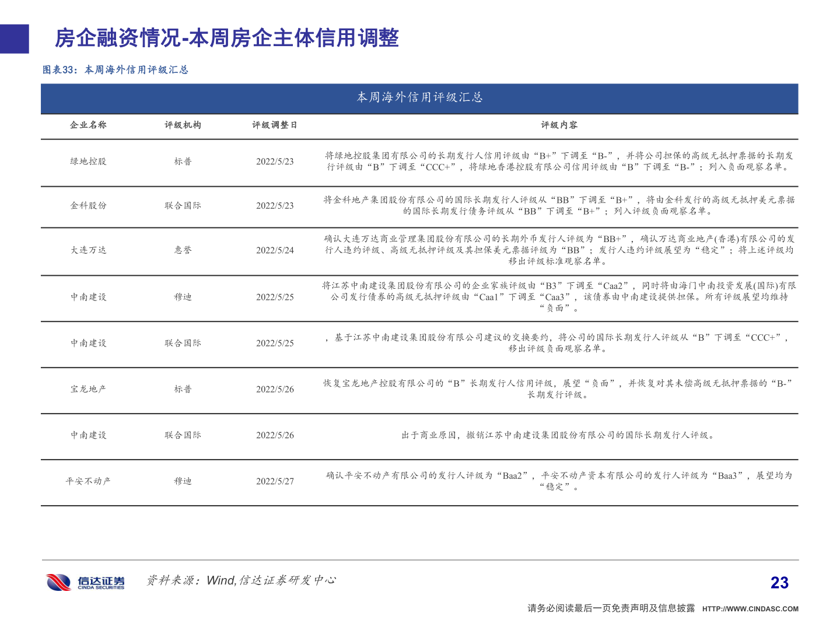Select the 评级机构 column header
The width and height of the screenshot is (840, 630).
pos(183,125)
